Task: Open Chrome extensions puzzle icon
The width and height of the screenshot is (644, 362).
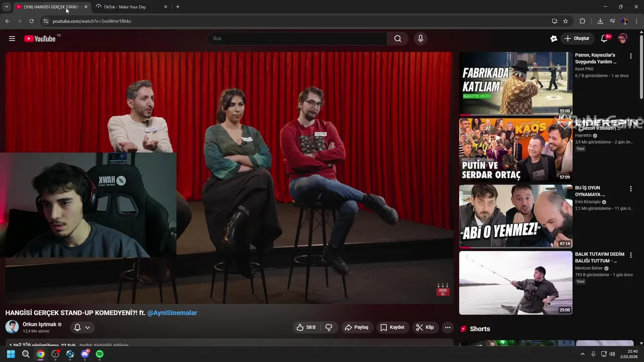Action: 583,21
